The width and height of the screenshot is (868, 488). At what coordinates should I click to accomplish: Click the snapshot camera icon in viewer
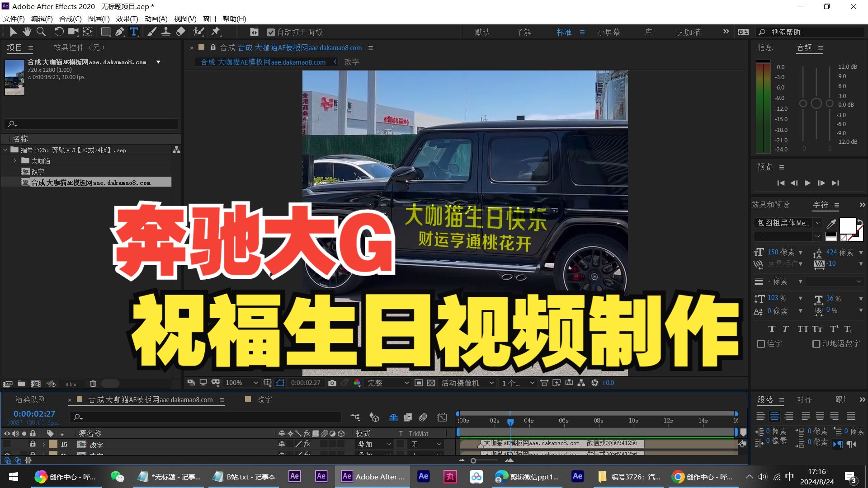(x=332, y=383)
